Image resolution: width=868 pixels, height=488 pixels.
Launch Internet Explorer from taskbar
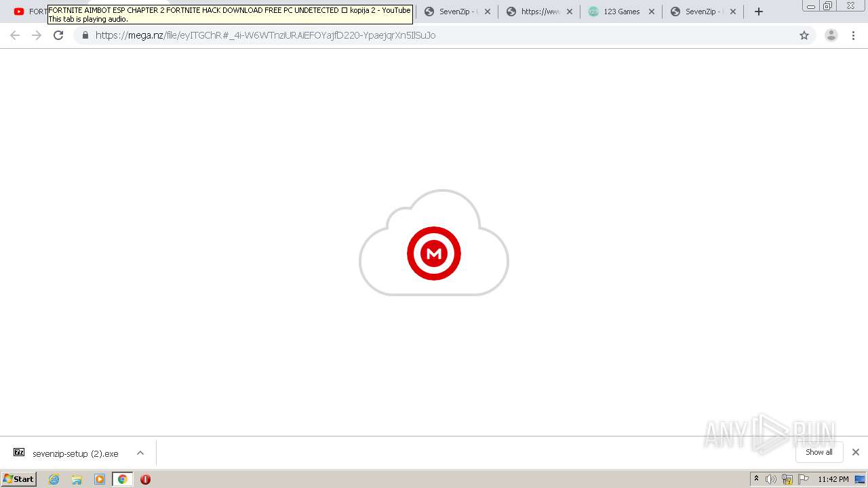54,479
